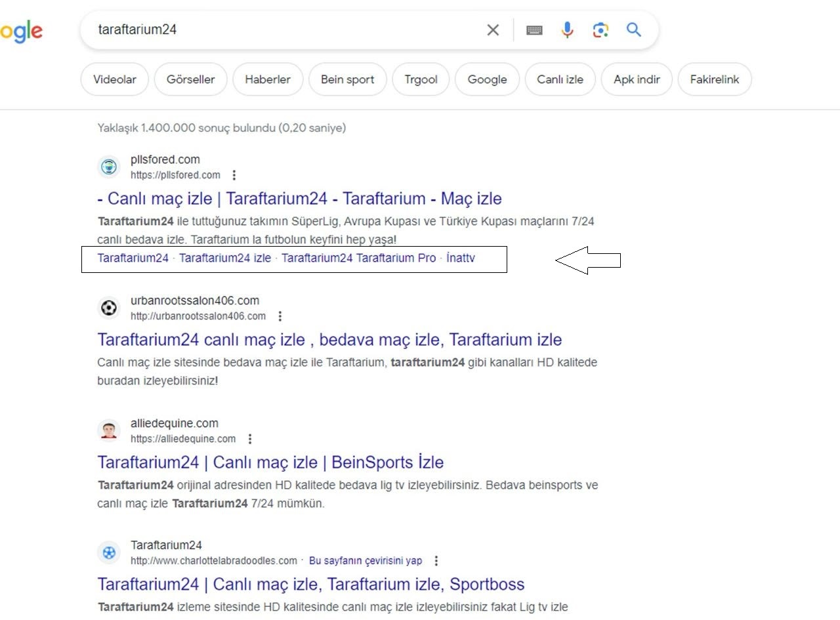Click the http://www.charlottelabradoodles.com URL text
This screenshot has width=840, height=620.
point(214,561)
